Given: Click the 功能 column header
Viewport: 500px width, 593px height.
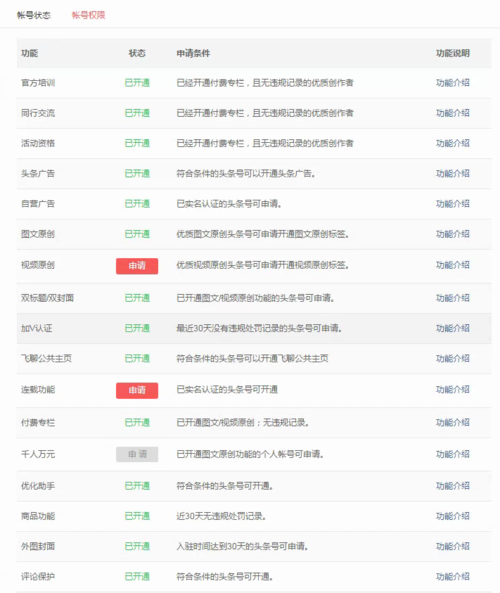Looking at the screenshot, I should tap(30, 53).
